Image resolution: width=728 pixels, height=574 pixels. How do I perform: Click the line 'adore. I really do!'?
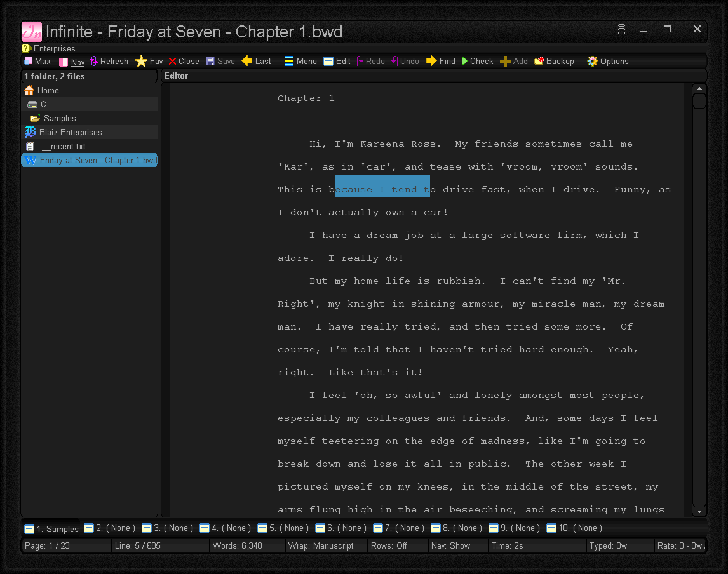tap(340, 258)
